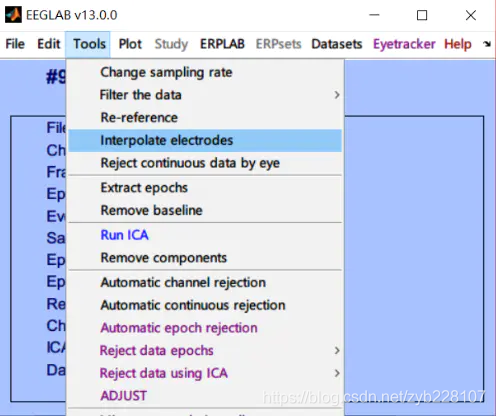Select Extract epochs
The height and width of the screenshot is (416, 496).
205,188
